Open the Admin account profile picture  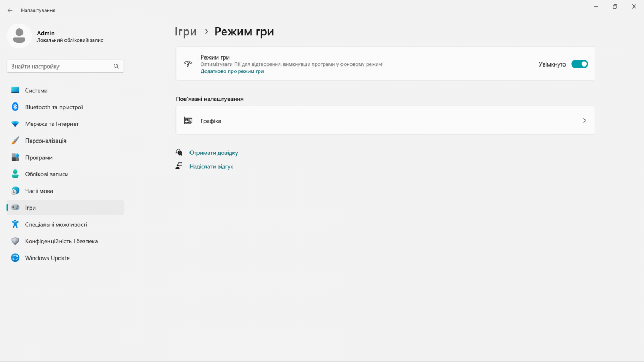[19, 36]
